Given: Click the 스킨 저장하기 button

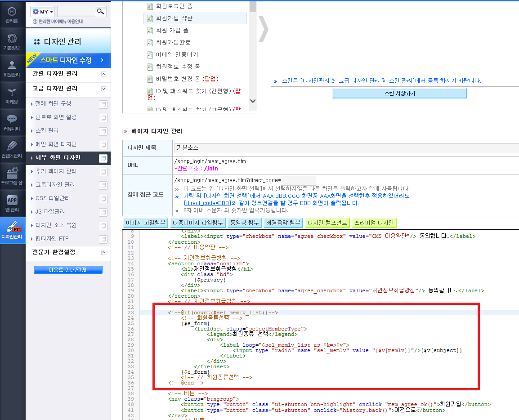Looking at the screenshot, I should point(399,94).
